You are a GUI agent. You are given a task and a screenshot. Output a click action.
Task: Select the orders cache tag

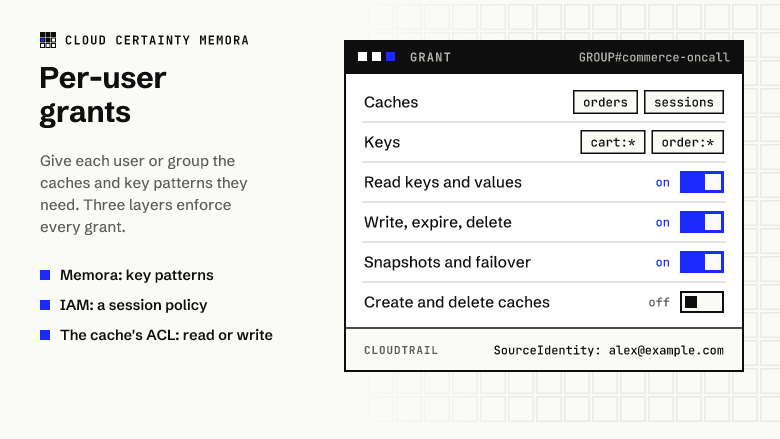pyautogui.click(x=605, y=102)
